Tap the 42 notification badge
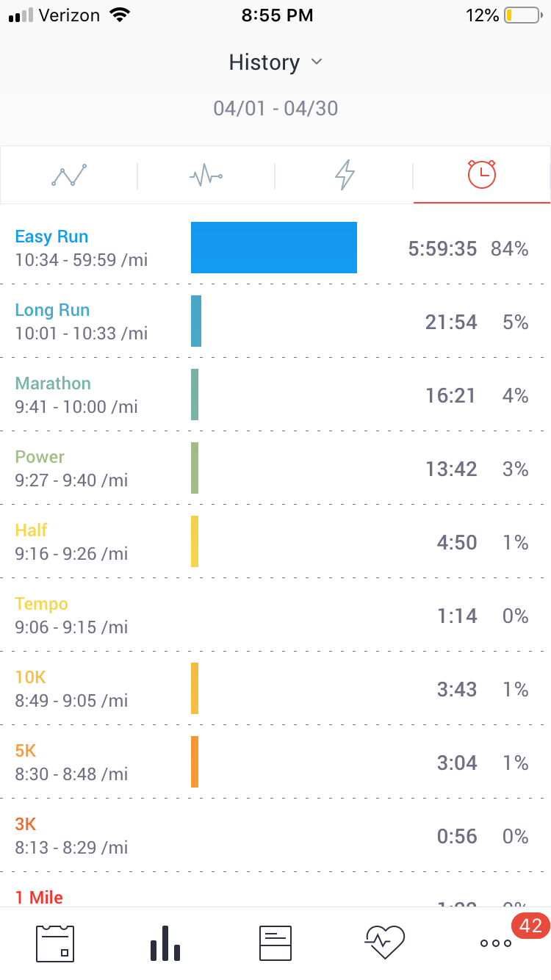The width and height of the screenshot is (551, 980). tap(530, 926)
